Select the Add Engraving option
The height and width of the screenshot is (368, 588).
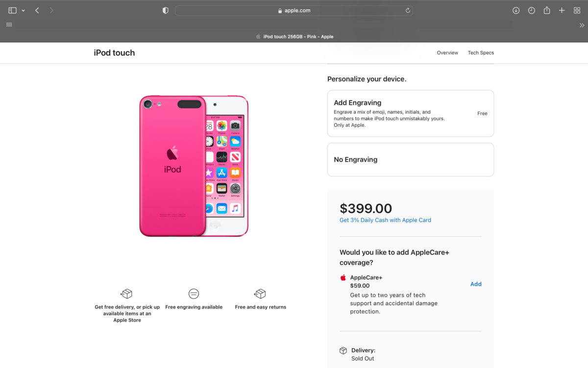pos(410,113)
